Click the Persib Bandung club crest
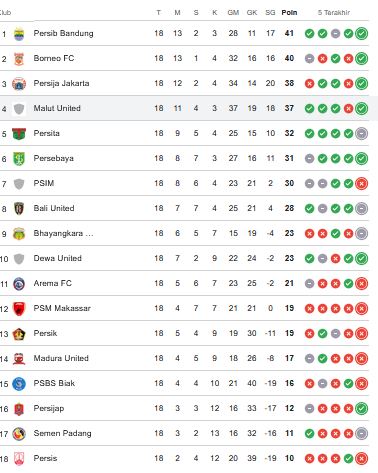Image resolution: width=378 pixels, height=473 pixels. (x=19, y=34)
